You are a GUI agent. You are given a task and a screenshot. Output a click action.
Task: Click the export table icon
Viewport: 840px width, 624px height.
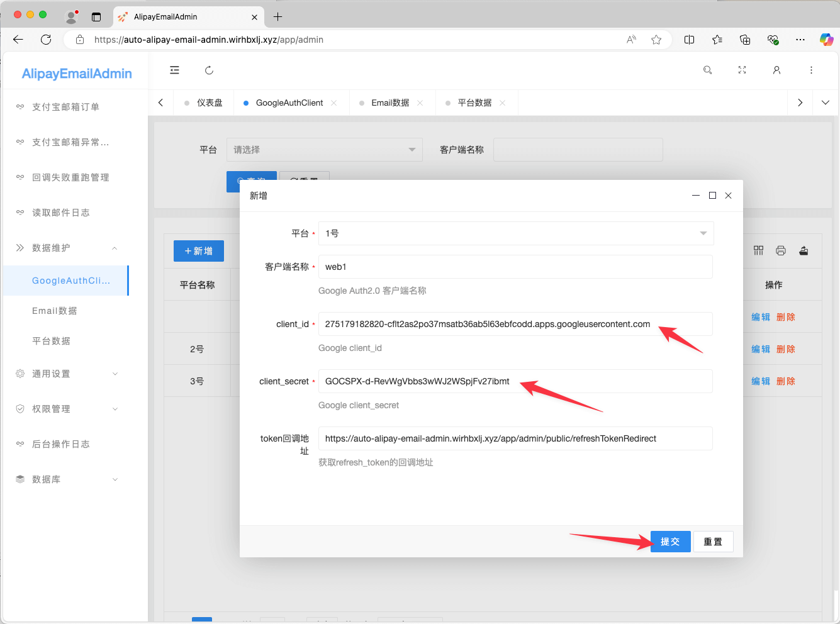click(804, 250)
